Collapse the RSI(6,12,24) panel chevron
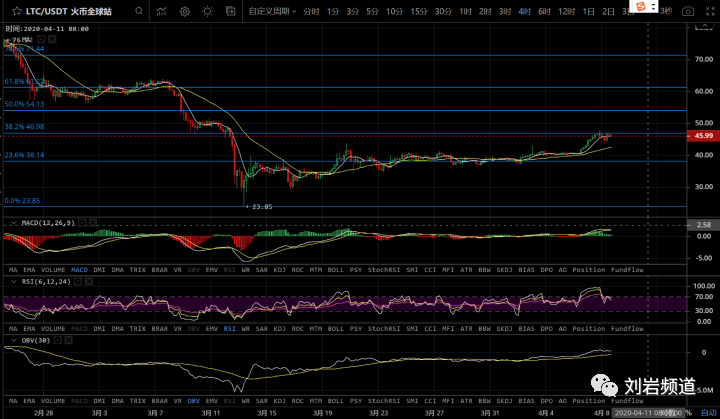Screen dimensions: 720x419 pos(14,282)
